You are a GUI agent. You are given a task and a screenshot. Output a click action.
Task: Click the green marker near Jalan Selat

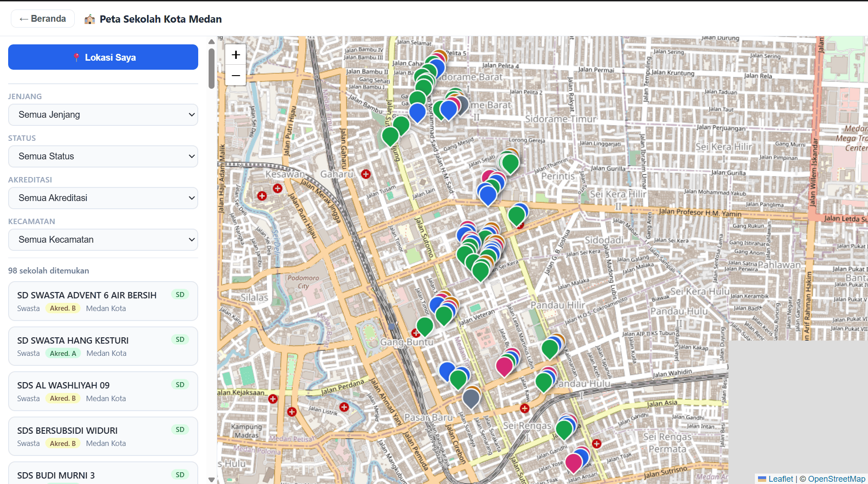click(510, 163)
